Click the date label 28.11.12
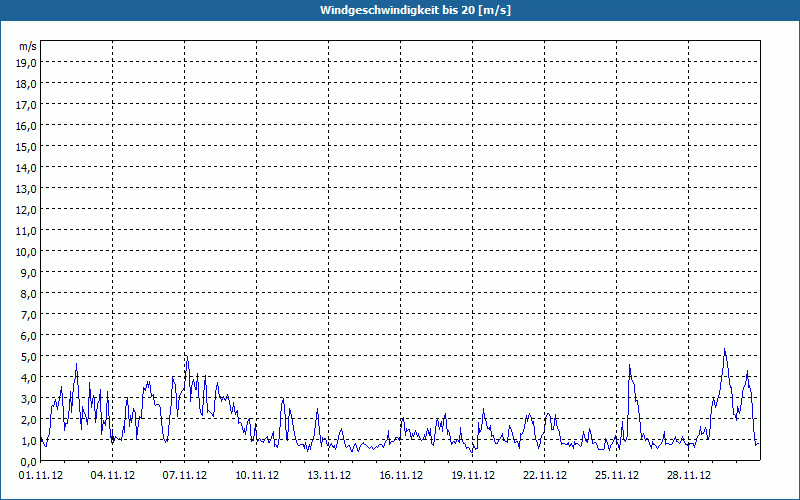Screen dimensions: 800x500 (689, 476)
